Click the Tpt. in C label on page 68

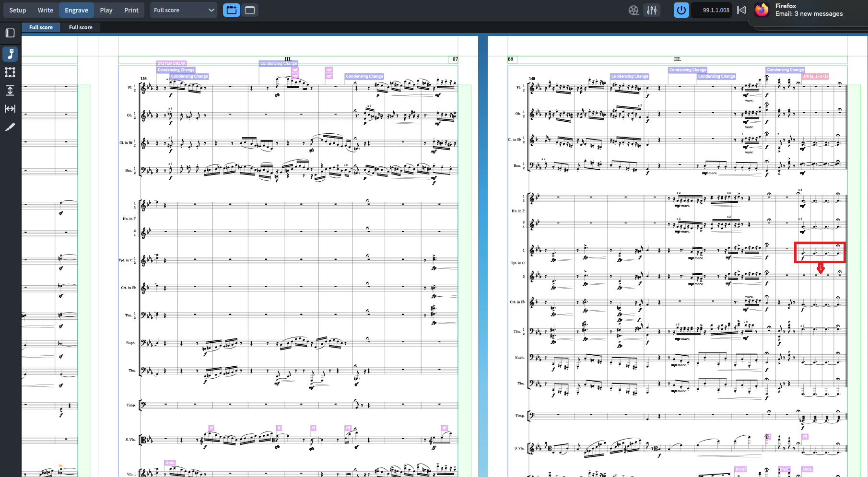[x=517, y=263]
